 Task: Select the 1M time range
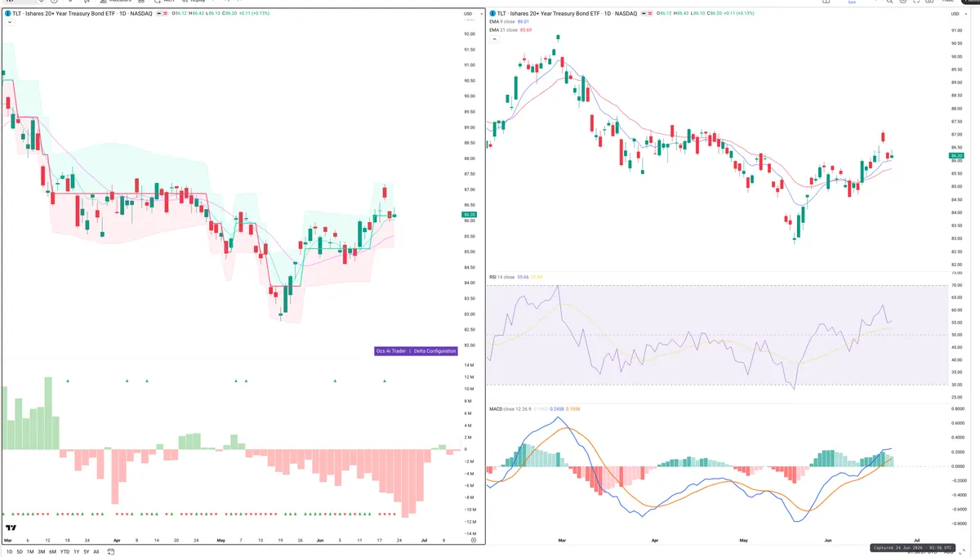tap(30, 552)
